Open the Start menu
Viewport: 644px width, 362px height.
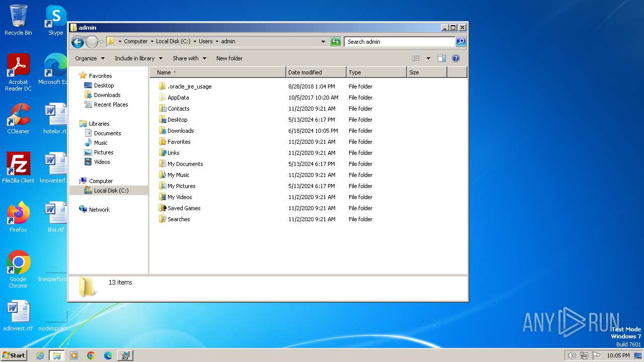[14, 355]
